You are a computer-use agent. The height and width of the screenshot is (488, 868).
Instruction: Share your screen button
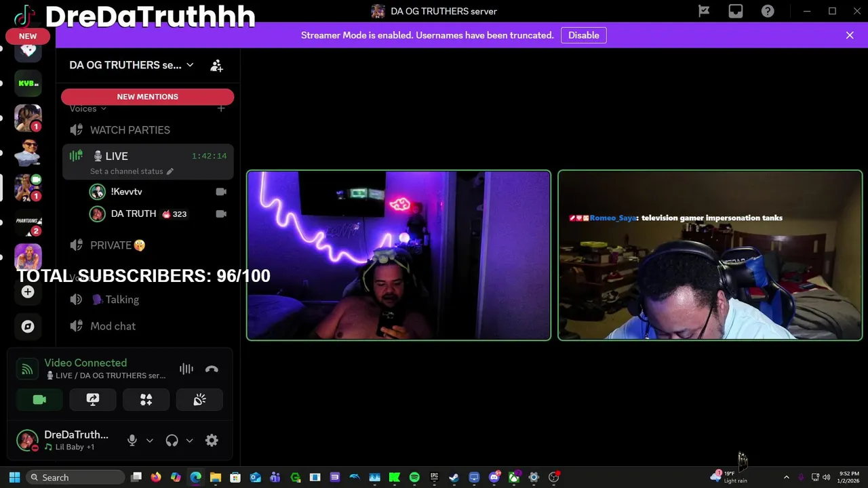93,400
